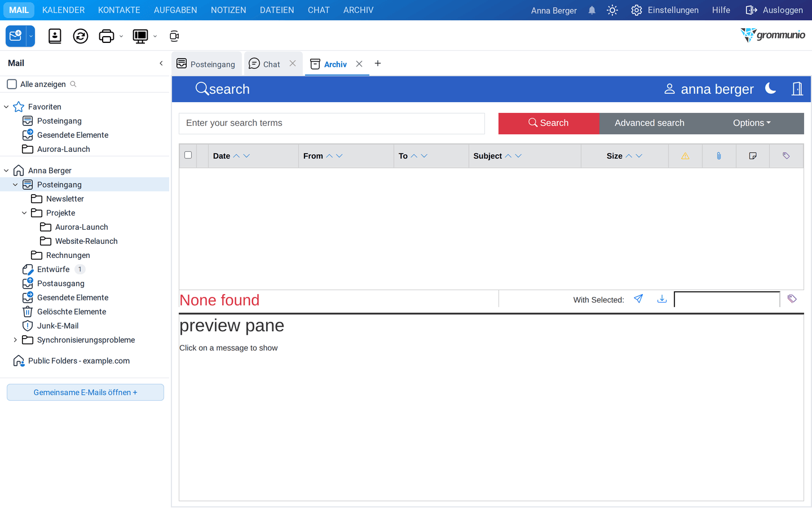Apply tag with the tag icon beside input
812x508 pixels.
tap(792, 299)
